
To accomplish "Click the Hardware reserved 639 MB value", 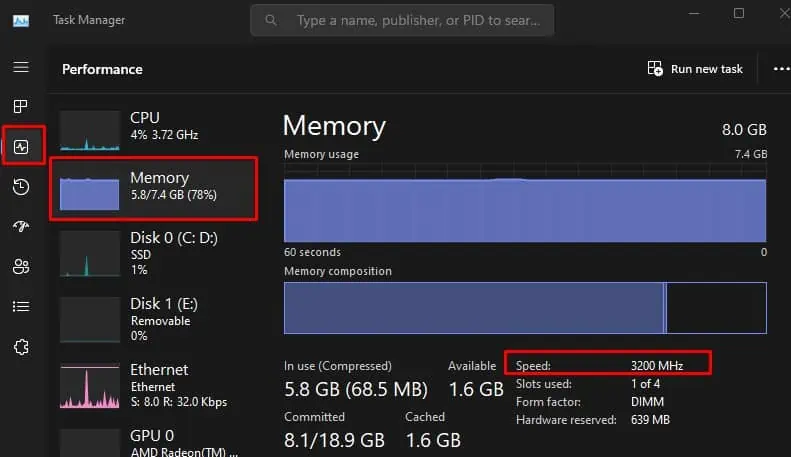I will click(x=650, y=420).
